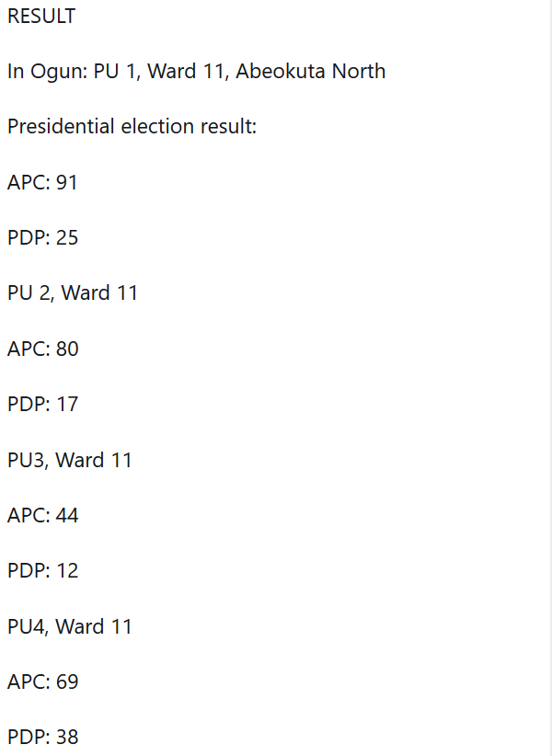The width and height of the screenshot is (552, 756).
Task: Click the 'PU 2, Ward 11' line
Action: coord(73,293)
